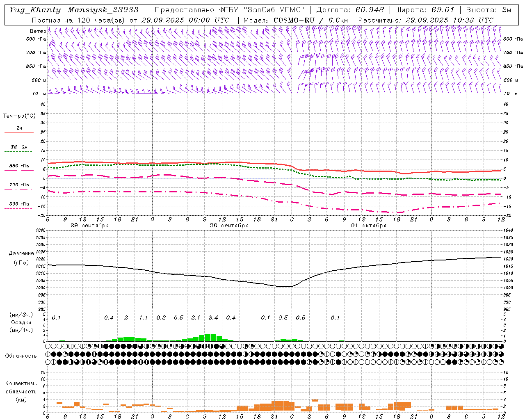Click the 'Модель COSMO-RU / 6.6км' label
Viewport: 525px width, 420px height.
[296, 20]
